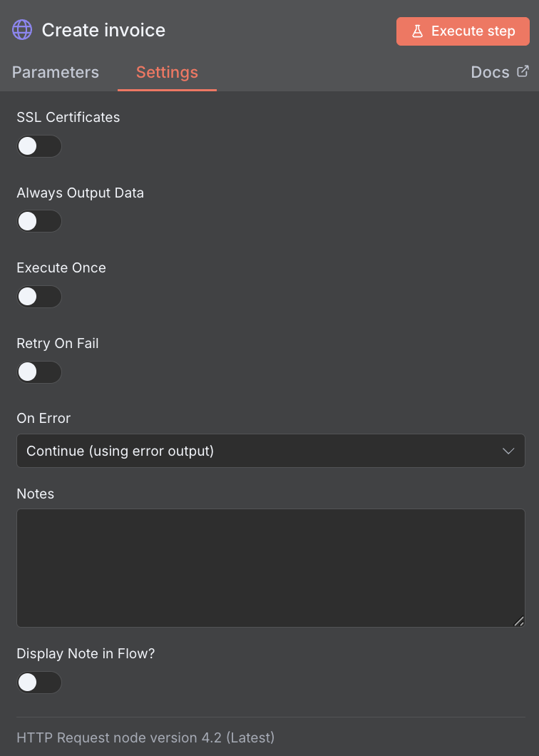Click the On Error field label
Screen dimensions: 539x756
43,418
